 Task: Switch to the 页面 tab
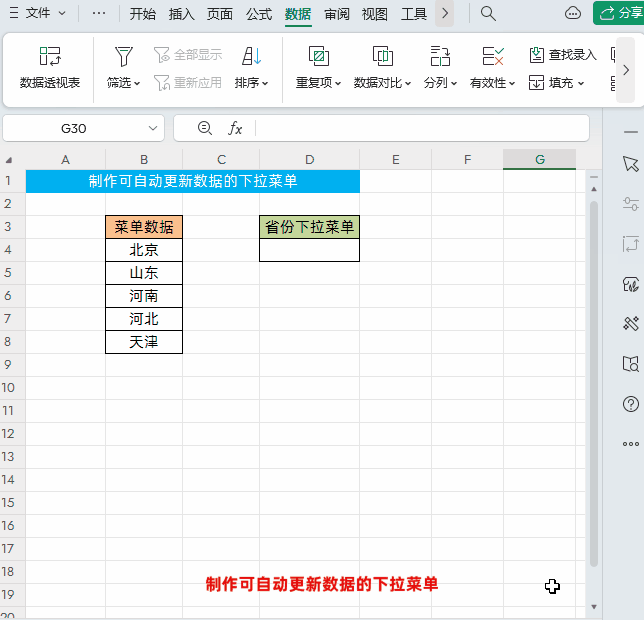click(x=220, y=14)
